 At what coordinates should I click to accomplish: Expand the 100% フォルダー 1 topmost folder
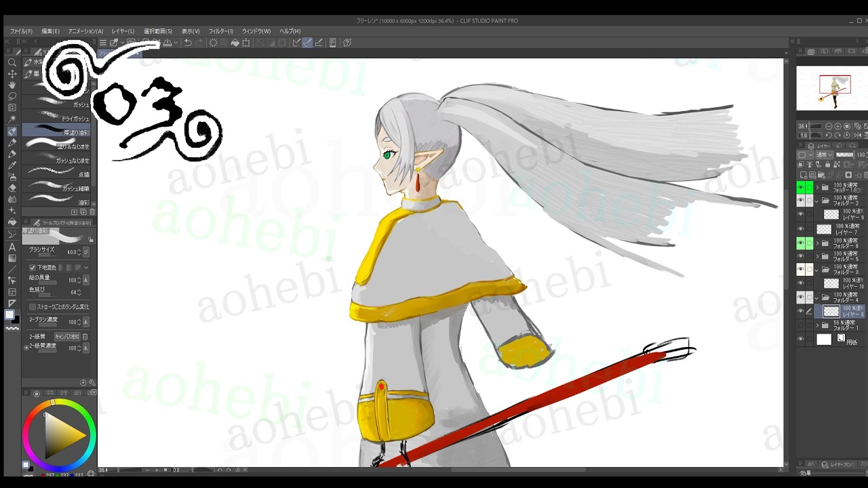817,187
